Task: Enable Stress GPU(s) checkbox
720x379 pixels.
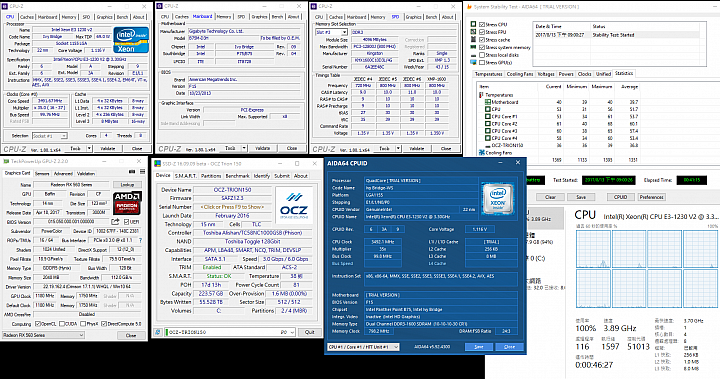Action: 482,62
